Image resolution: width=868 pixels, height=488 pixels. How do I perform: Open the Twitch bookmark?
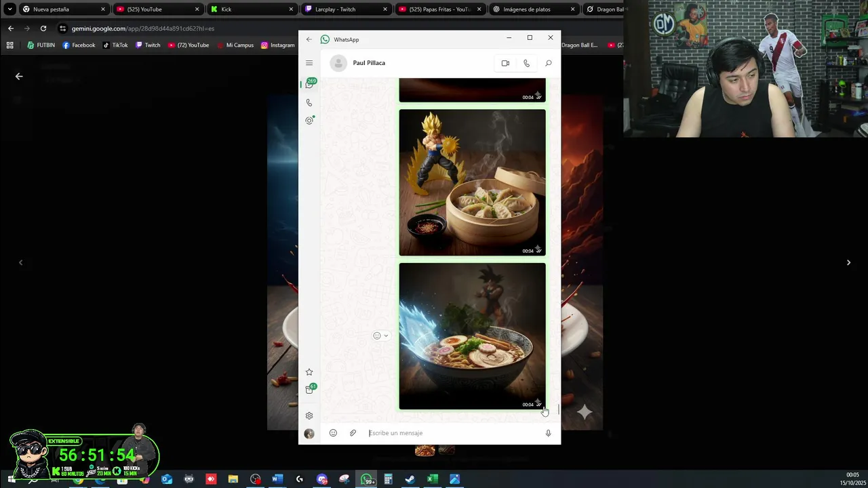click(x=148, y=45)
